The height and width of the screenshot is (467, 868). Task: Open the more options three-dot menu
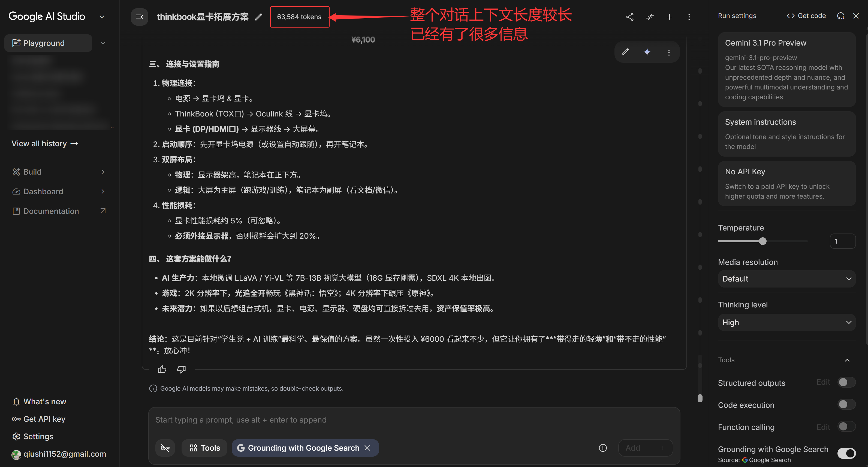(689, 17)
